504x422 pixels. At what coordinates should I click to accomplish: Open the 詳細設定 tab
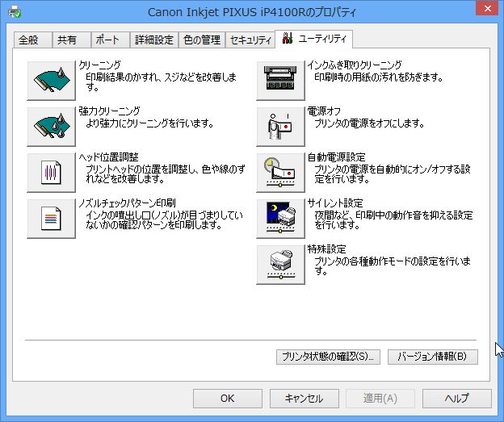154,40
